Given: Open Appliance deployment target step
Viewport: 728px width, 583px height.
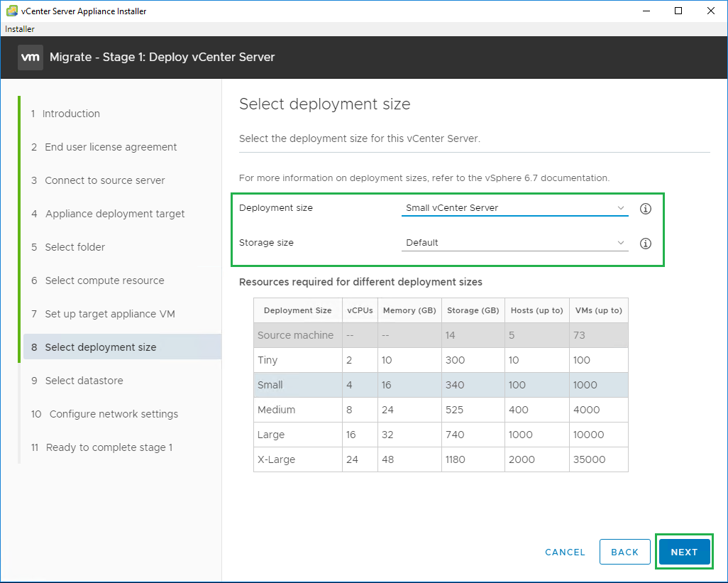Looking at the screenshot, I should tap(115, 214).
